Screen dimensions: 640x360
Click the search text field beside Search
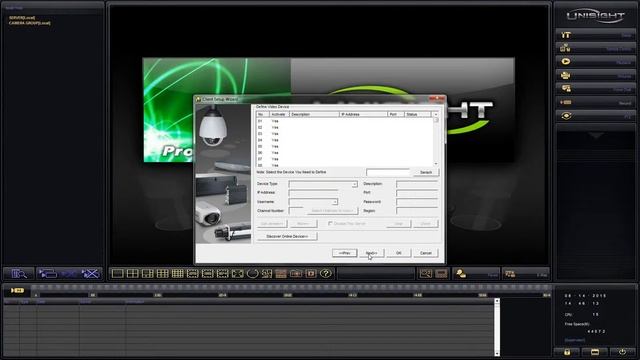388,172
